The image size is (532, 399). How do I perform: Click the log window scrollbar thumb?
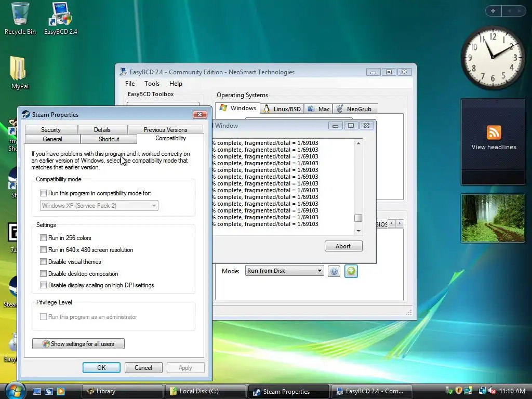tap(358, 218)
